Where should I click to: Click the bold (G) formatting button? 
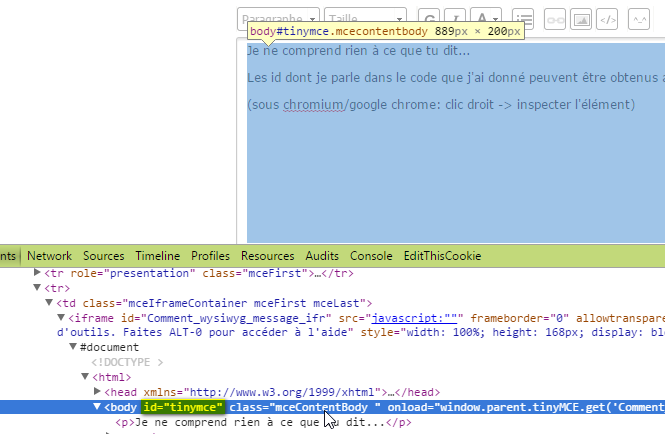click(x=429, y=18)
